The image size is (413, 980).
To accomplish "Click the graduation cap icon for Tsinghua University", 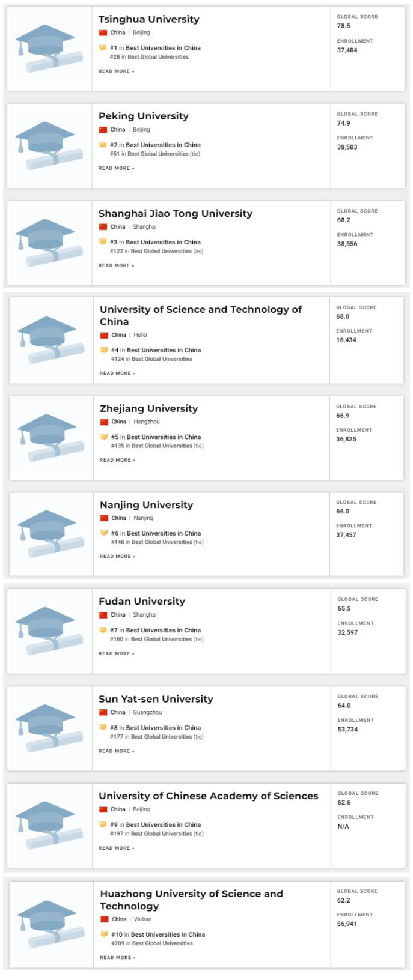I will [x=49, y=49].
